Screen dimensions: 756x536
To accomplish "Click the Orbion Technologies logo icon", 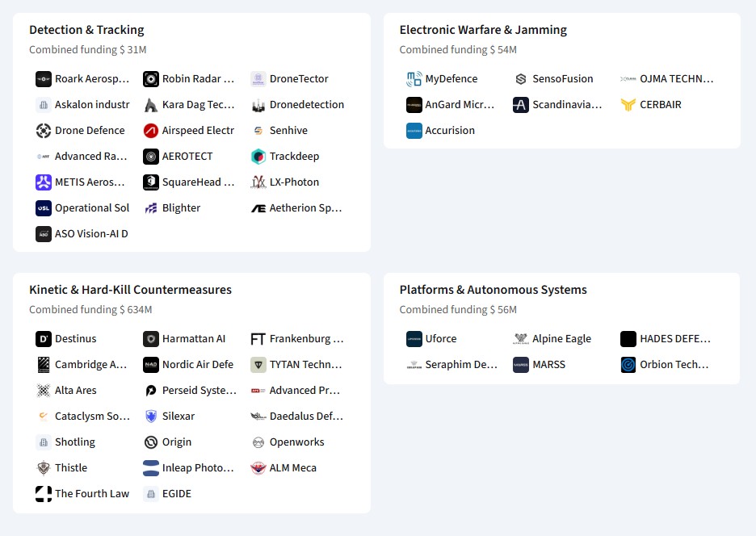I will pos(628,365).
